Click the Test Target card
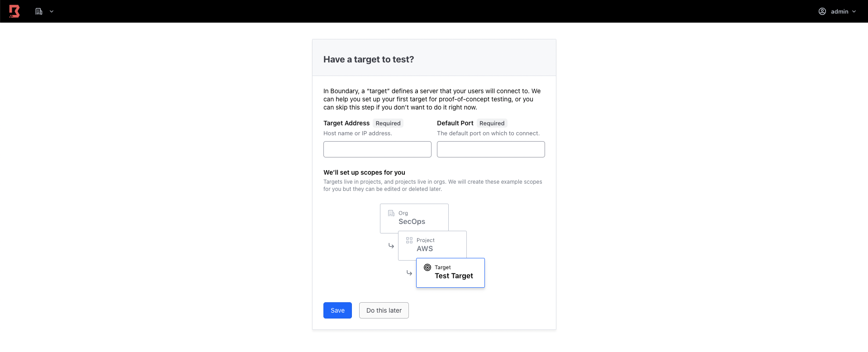 pos(450,272)
